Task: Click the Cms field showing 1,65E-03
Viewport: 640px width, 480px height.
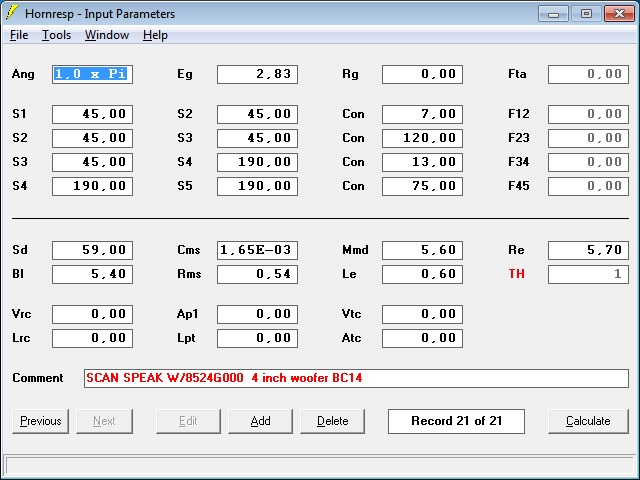Action: [x=258, y=250]
